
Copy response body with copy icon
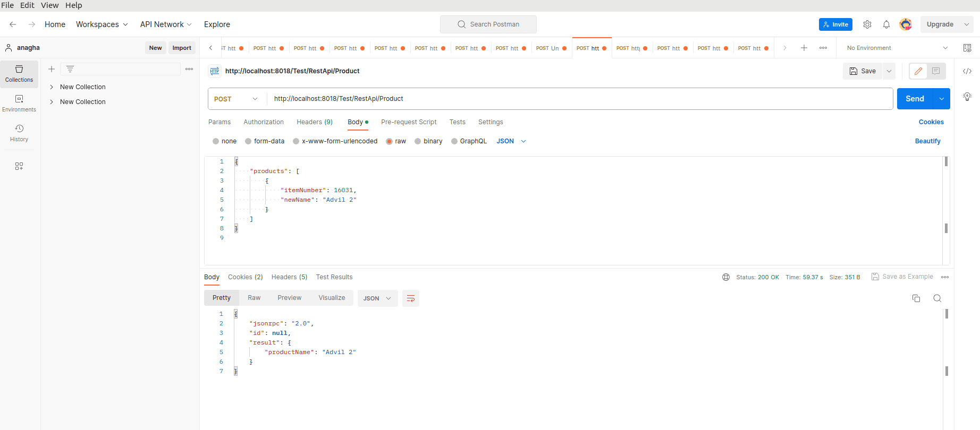[x=916, y=298]
